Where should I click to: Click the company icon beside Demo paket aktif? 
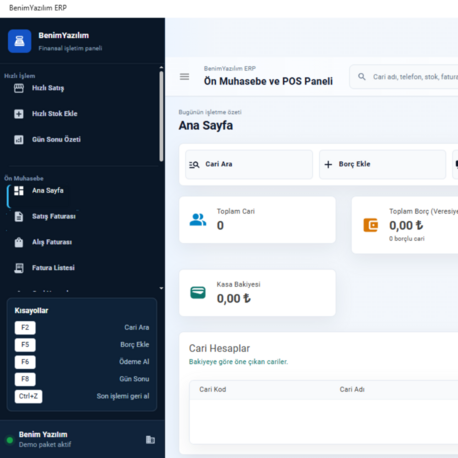[150, 440]
